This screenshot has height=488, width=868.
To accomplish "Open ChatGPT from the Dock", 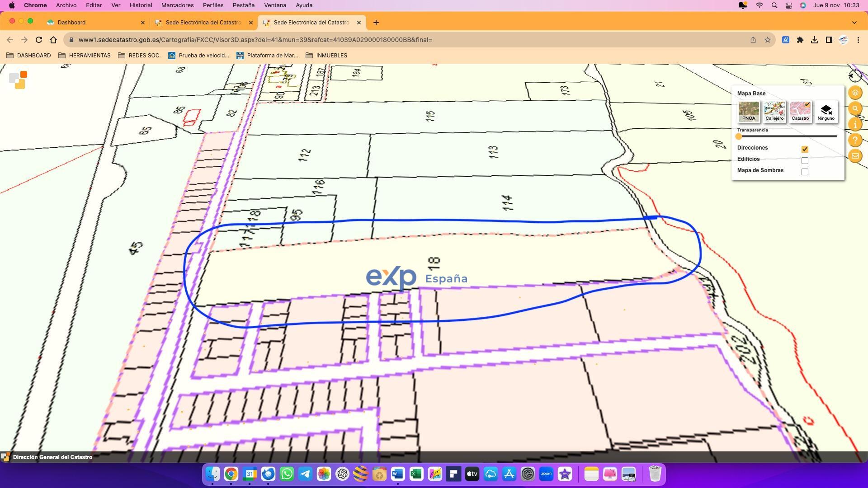I will 342,474.
